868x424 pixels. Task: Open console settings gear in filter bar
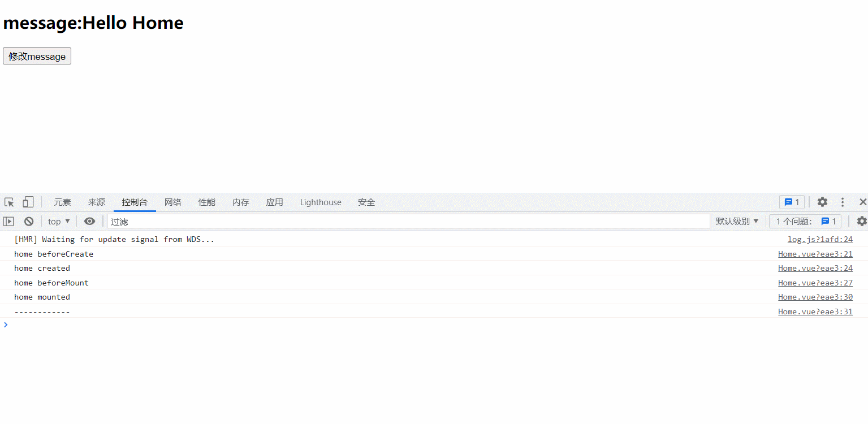861,222
